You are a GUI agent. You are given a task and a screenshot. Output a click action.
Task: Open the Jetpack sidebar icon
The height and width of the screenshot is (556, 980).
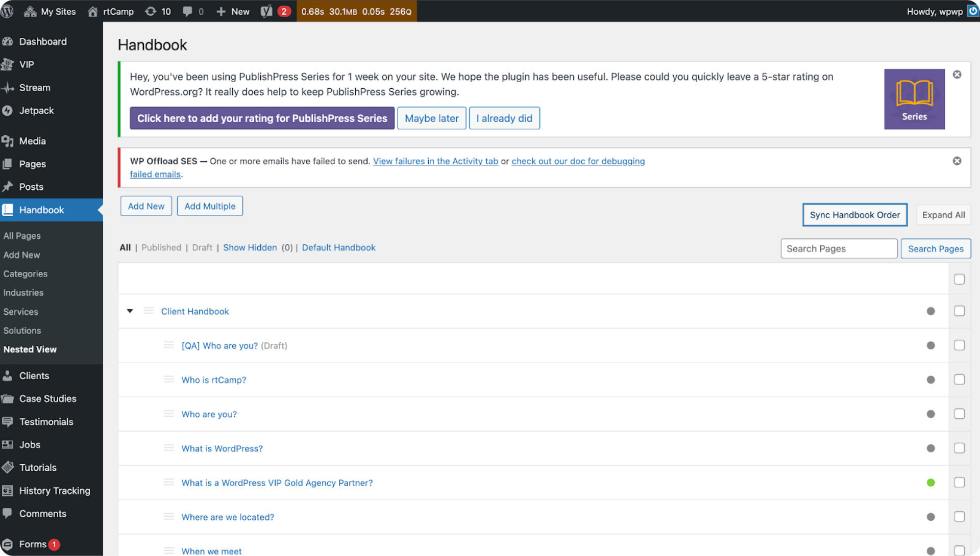pos(7,111)
